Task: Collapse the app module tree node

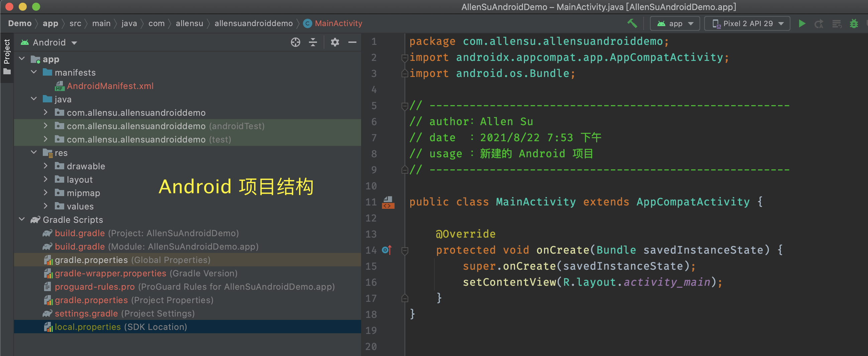Action: click(22, 59)
